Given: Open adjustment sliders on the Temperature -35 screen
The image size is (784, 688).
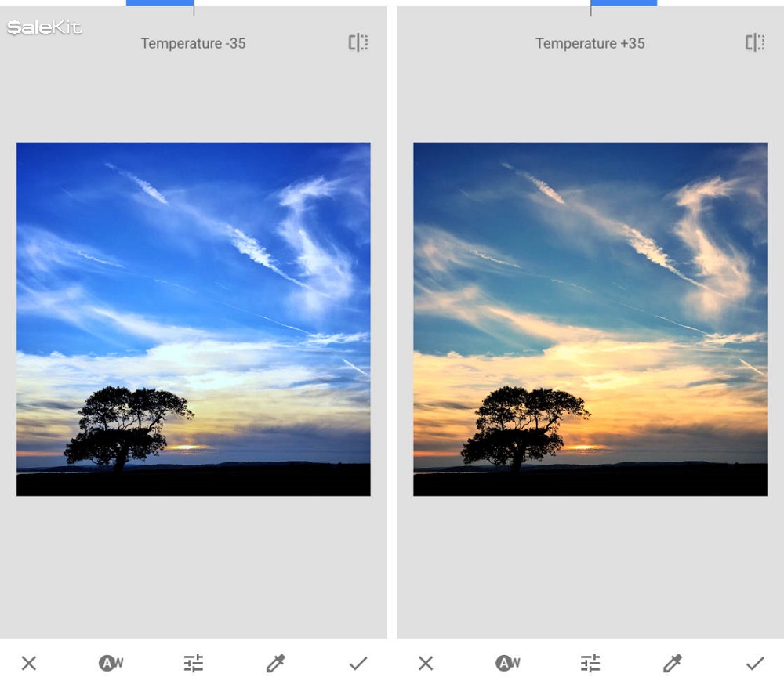Looking at the screenshot, I should [x=194, y=663].
